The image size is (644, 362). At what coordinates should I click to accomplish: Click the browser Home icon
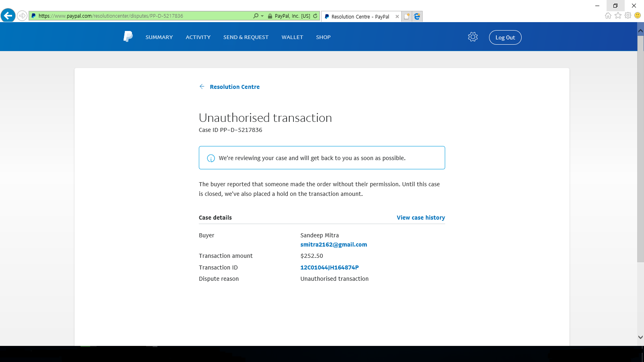[608, 15]
